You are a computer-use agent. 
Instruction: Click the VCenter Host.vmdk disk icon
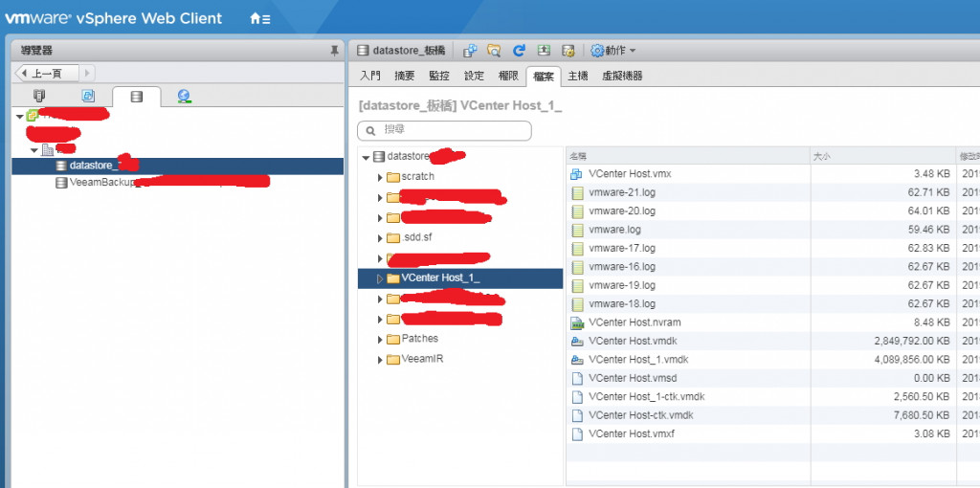pos(577,342)
